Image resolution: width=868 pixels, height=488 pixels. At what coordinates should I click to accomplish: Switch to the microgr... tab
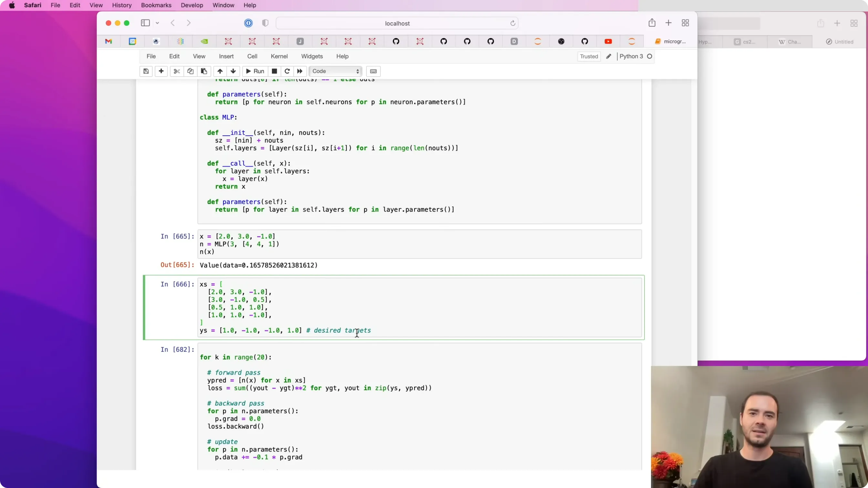pyautogui.click(x=670, y=41)
